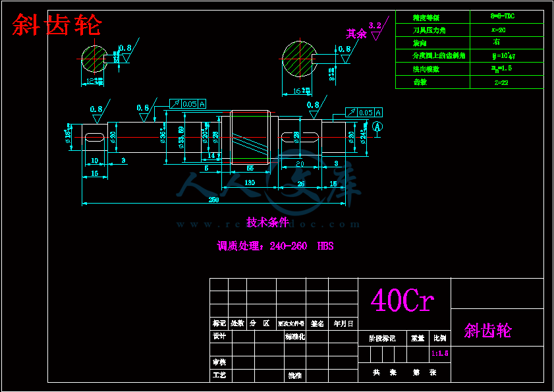Select the 签名 title block cell
Screen dimensions: 554x392
click(318, 323)
